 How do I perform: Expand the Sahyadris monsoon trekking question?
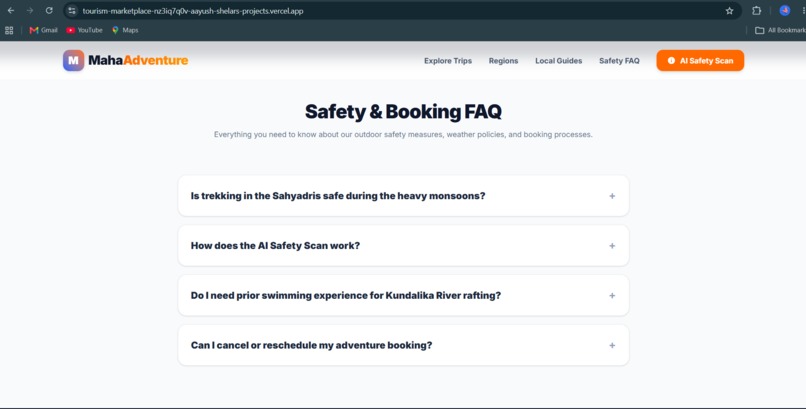tap(404, 196)
